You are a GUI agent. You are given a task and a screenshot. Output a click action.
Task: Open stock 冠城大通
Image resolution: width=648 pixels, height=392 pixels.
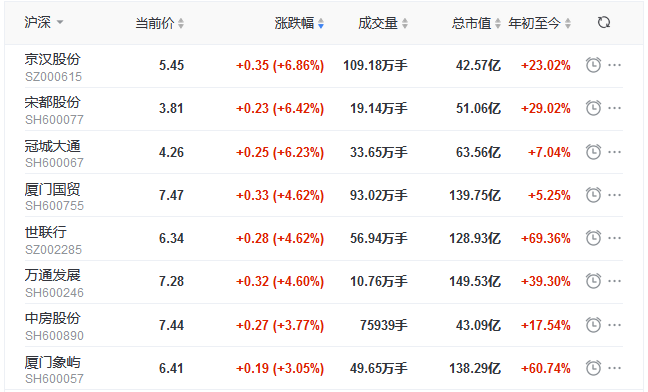pyautogui.click(x=52, y=146)
